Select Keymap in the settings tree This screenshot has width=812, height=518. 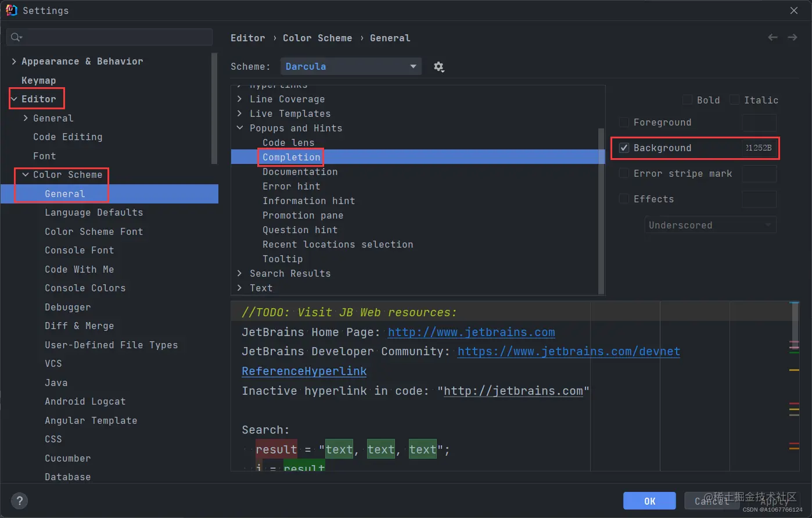(39, 80)
